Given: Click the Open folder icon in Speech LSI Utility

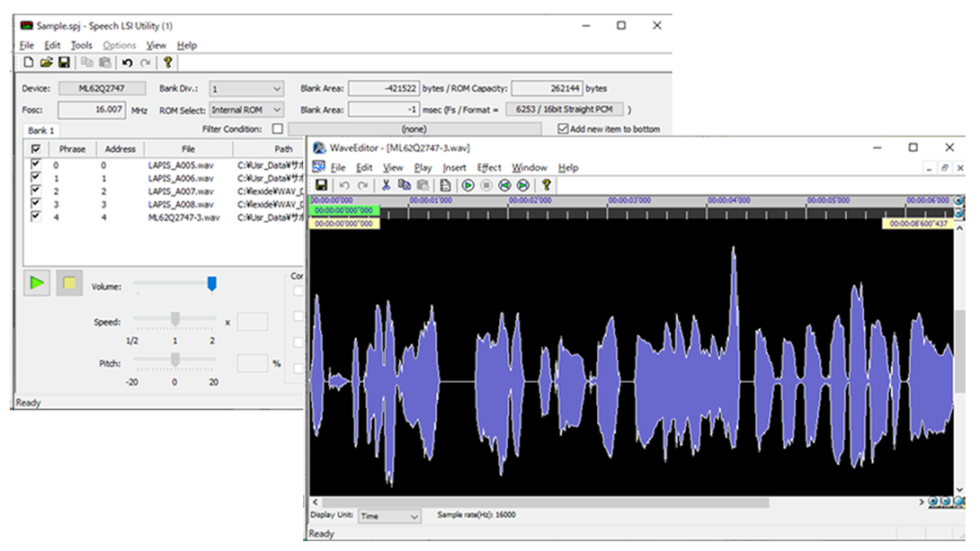Looking at the screenshot, I should click(46, 63).
